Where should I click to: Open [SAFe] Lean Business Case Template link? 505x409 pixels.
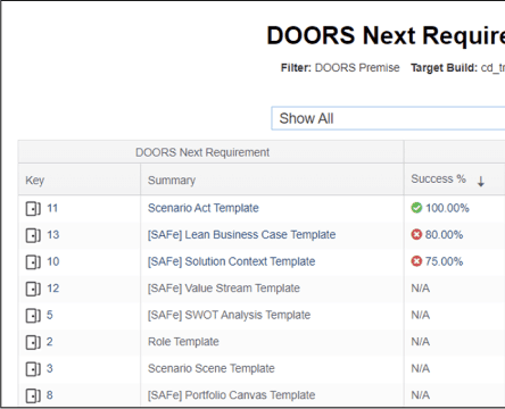pos(242,235)
